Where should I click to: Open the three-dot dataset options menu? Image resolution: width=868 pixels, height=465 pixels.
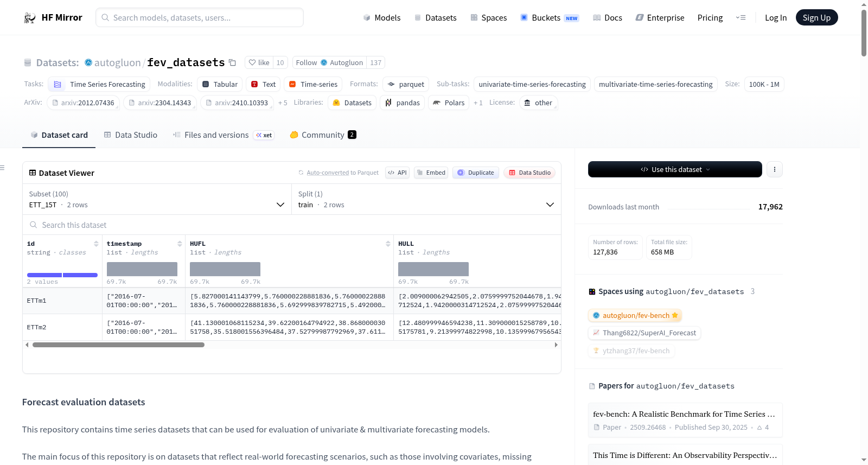pos(774,169)
